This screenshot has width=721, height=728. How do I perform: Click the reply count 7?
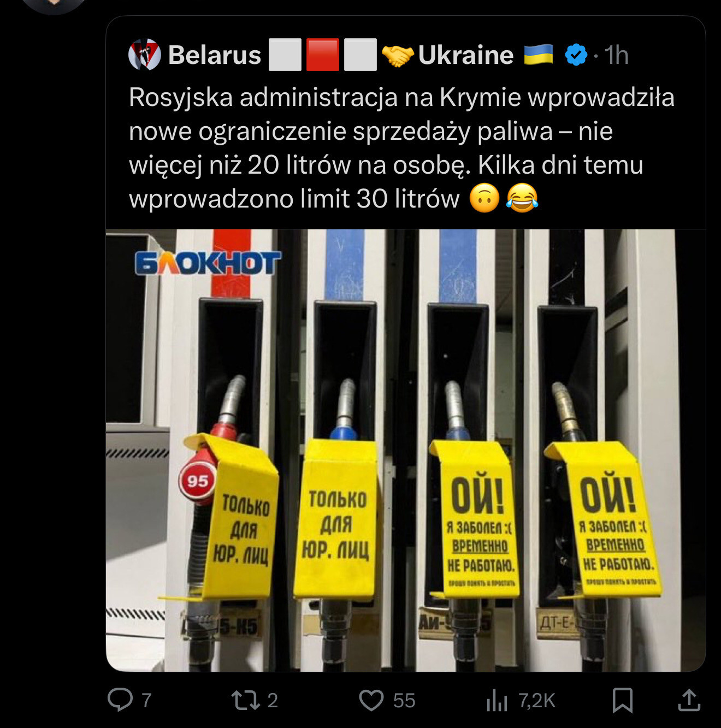click(146, 700)
